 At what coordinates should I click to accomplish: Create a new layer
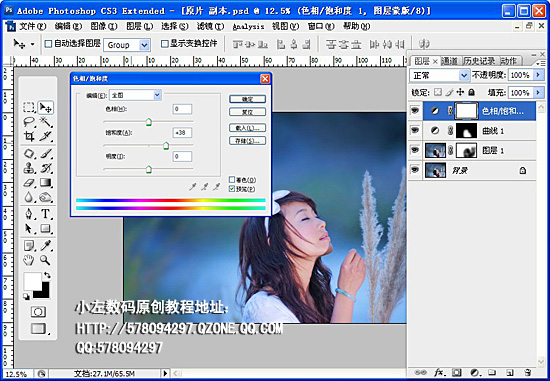point(510,372)
